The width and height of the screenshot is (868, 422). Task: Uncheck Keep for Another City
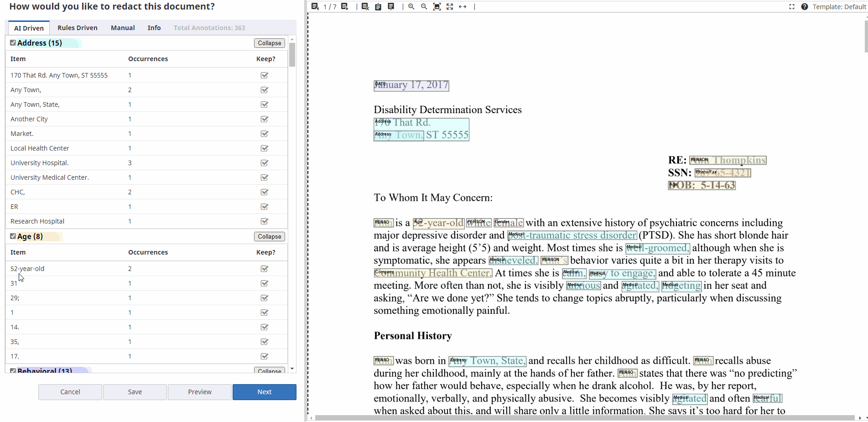coord(264,119)
